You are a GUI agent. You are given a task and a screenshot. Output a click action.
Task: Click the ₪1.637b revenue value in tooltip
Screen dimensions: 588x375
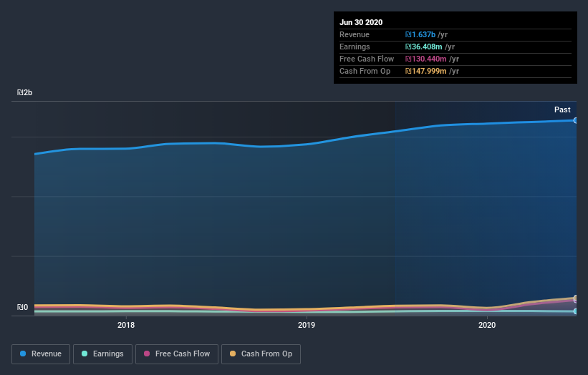click(x=420, y=34)
